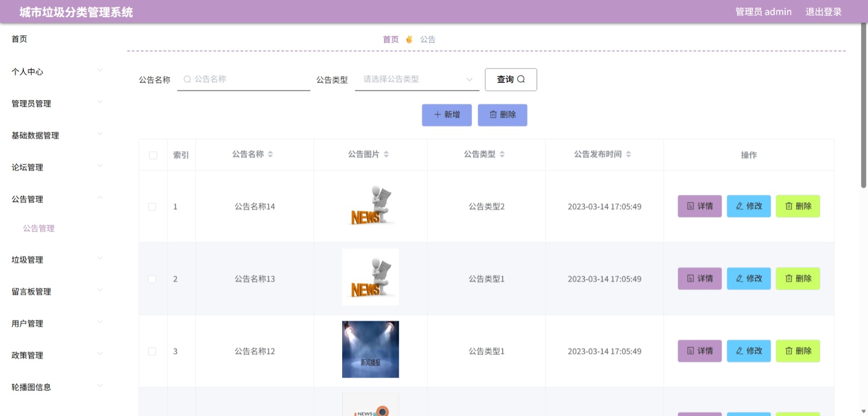Expand the 垃圾管理 sidebar menu
This screenshot has width=868, height=416.
pyautogui.click(x=57, y=260)
